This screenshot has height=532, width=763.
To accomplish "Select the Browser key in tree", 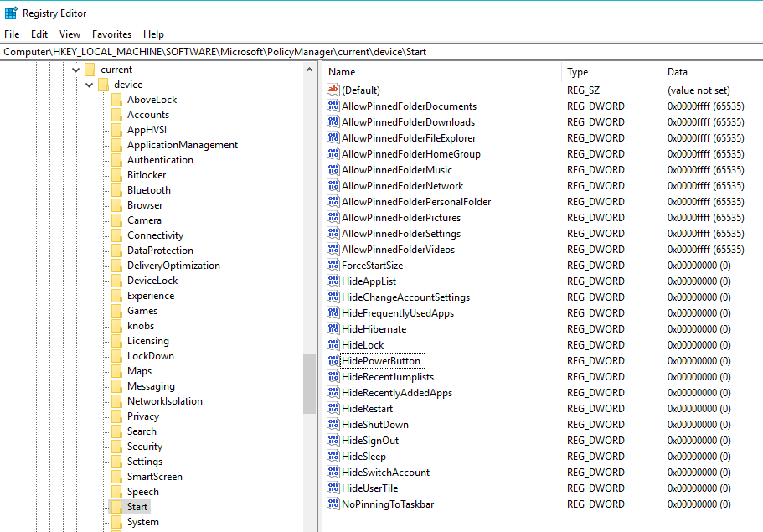I will point(145,205).
